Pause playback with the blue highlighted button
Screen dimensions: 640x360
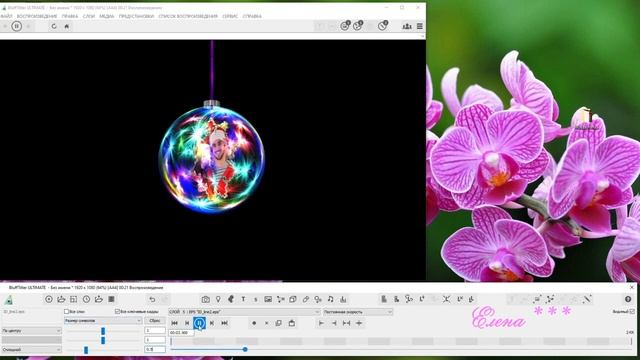(199, 323)
